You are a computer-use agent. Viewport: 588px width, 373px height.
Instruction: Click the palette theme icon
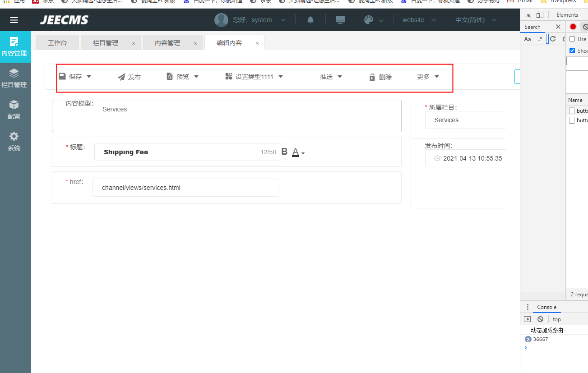click(369, 20)
